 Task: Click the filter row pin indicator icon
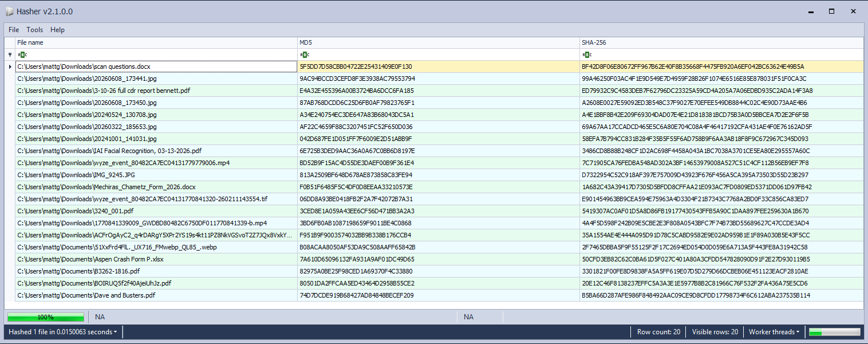click(10, 55)
